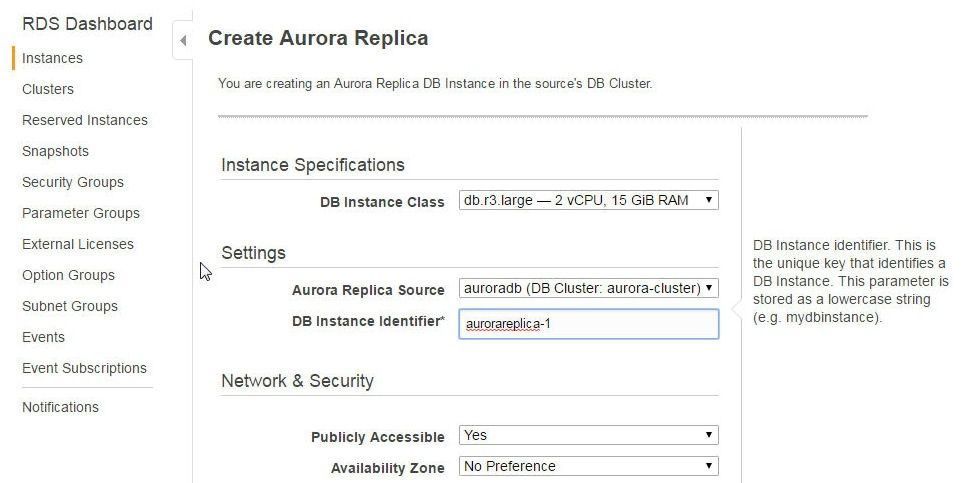Open the DB Instance Class dropdown
Screen dimensions: 967x483
click(x=588, y=200)
